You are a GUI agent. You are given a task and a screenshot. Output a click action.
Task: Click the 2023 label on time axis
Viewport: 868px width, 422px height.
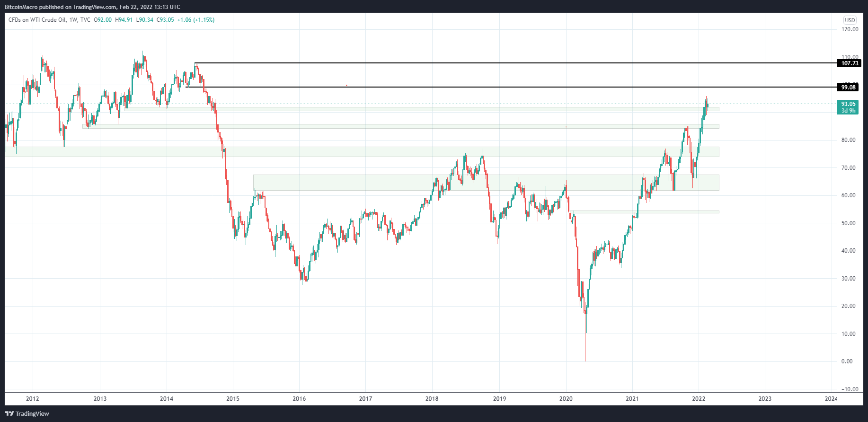765,399
